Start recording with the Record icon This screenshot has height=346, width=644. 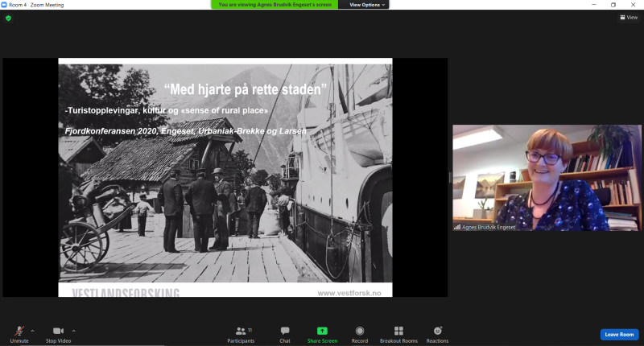coord(360,334)
